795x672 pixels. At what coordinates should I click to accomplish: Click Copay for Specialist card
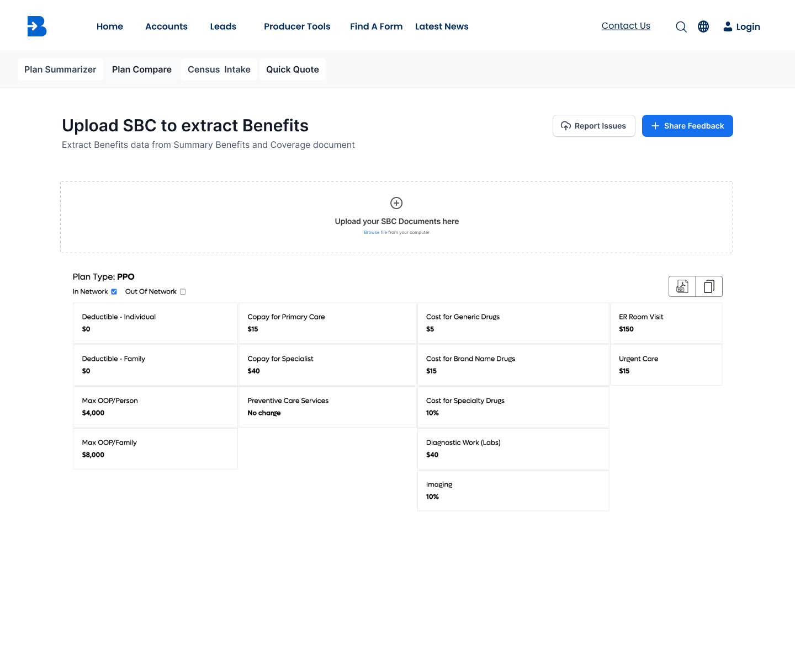pos(327,365)
